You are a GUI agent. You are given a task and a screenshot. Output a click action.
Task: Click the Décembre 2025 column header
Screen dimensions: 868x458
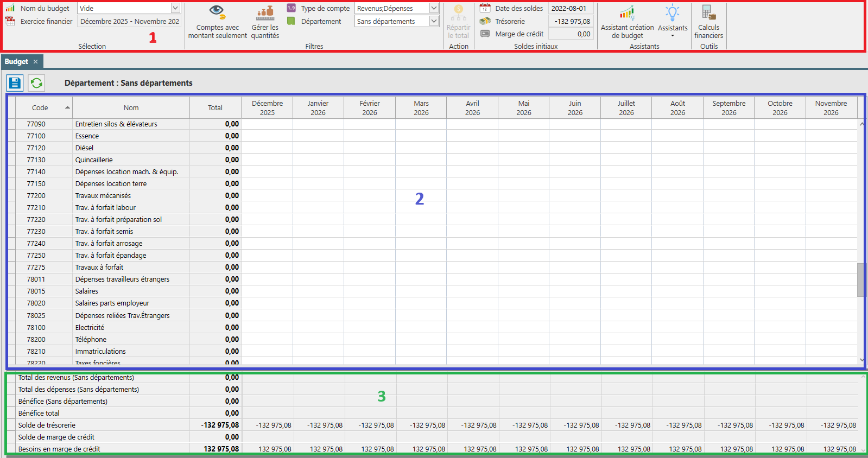pyautogui.click(x=267, y=107)
